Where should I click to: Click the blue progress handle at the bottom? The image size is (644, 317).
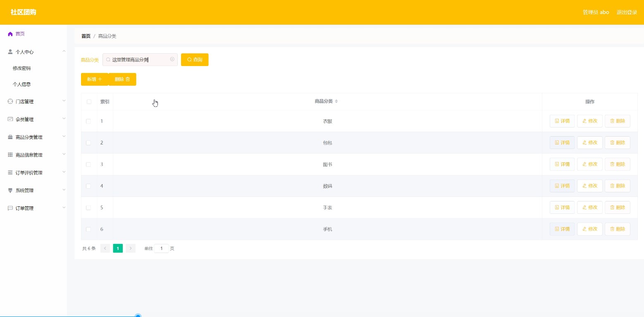coord(138,316)
